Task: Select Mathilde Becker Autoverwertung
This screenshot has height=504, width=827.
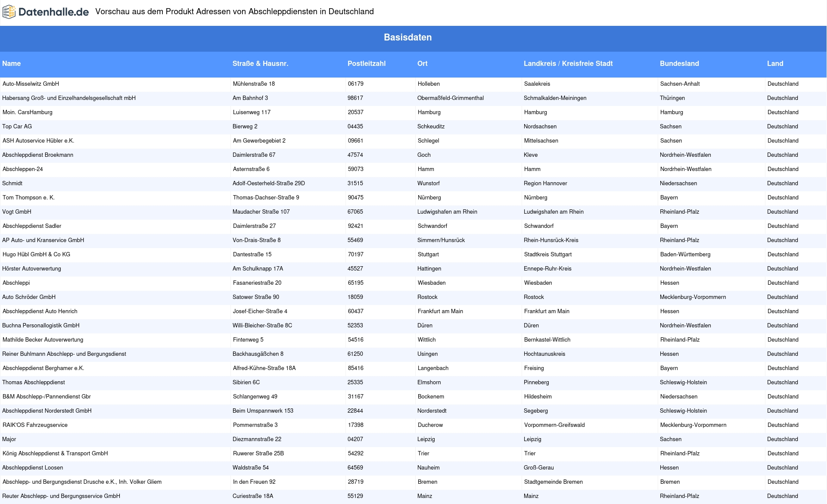Action: point(43,340)
